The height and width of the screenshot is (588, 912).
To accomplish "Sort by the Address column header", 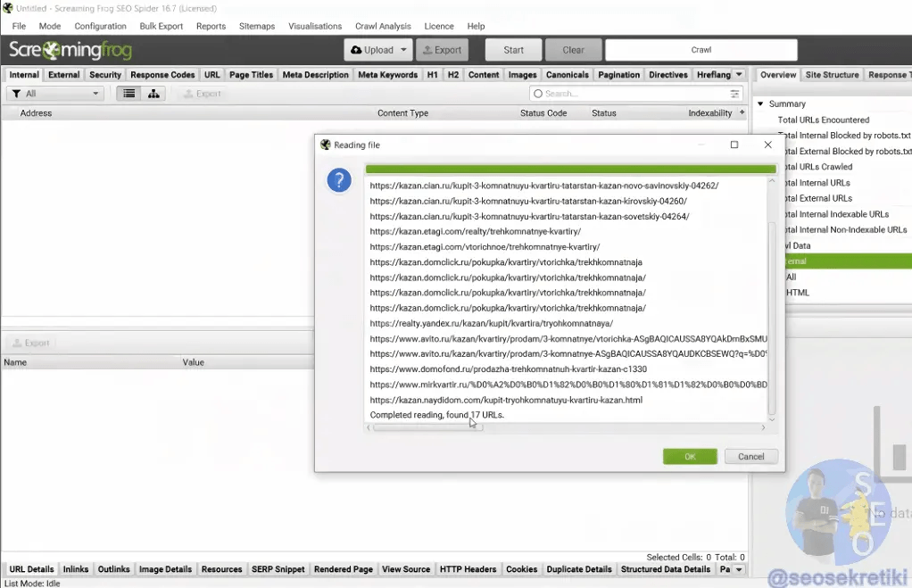I will pyautogui.click(x=36, y=112).
